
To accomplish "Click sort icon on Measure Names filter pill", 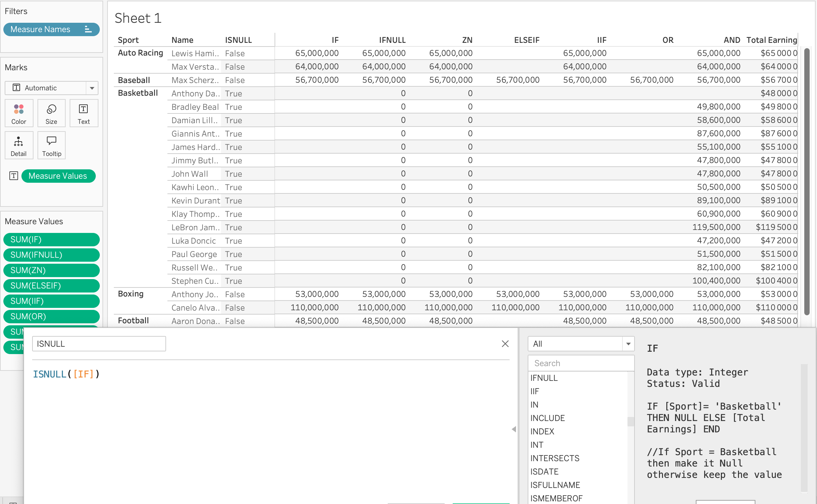I will [x=88, y=29].
